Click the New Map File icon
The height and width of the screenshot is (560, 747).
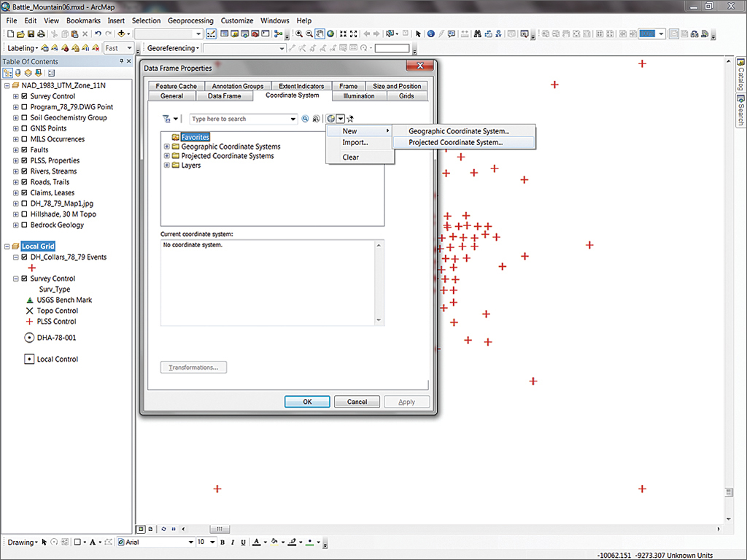pyautogui.click(x=10, y=34)
